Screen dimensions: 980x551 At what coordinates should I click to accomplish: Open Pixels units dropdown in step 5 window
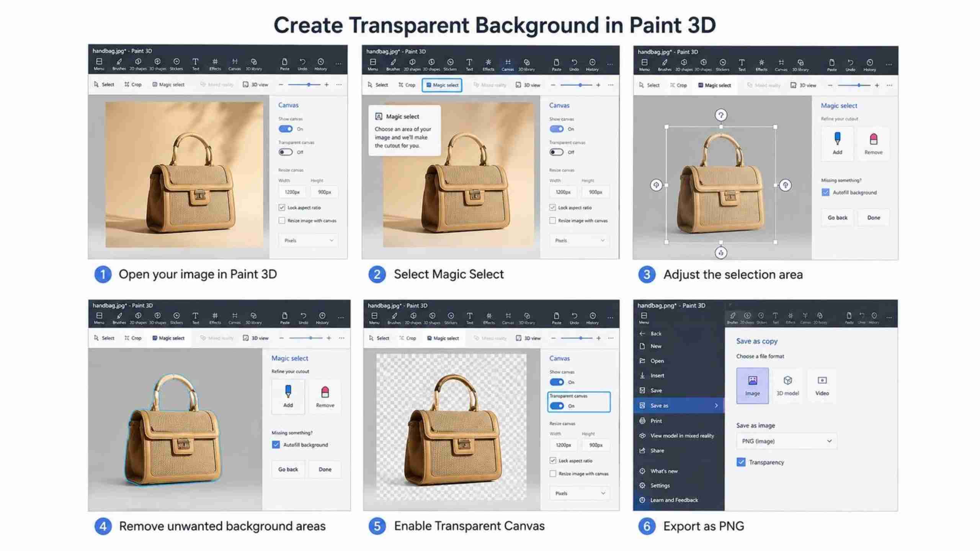(x=580, y=493)
